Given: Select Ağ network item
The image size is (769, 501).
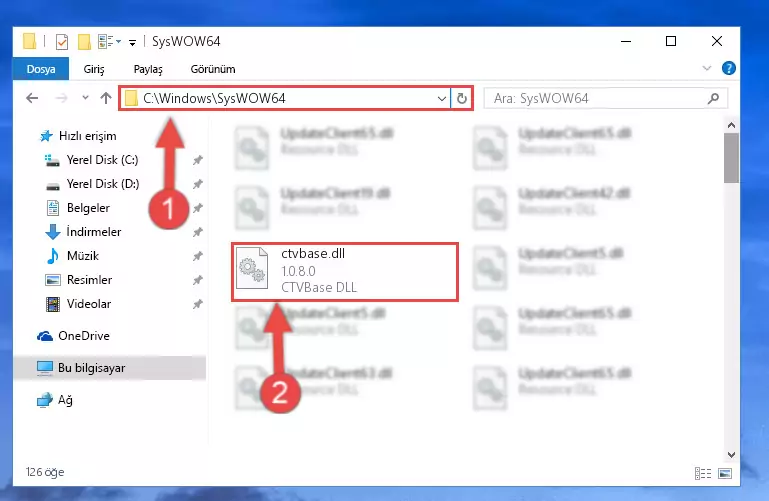Looking at the screenshot, I should point(65,400).
